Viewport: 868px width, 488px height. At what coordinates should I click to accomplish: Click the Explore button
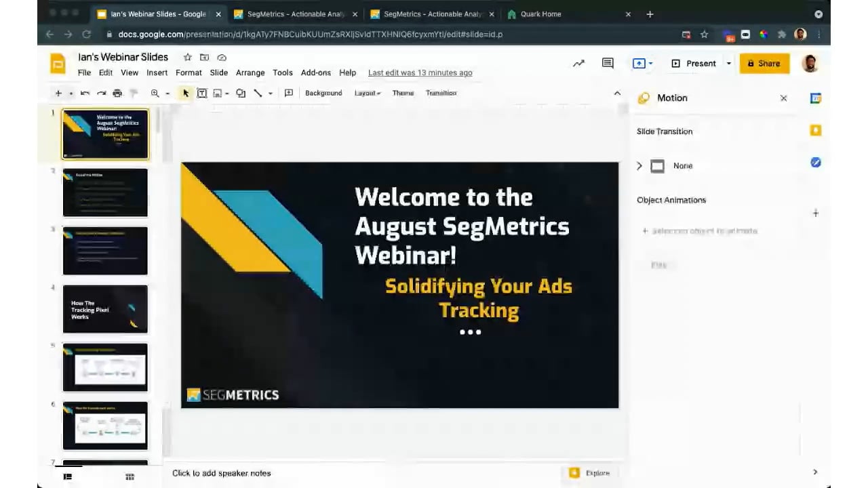[x=589, y=473]
